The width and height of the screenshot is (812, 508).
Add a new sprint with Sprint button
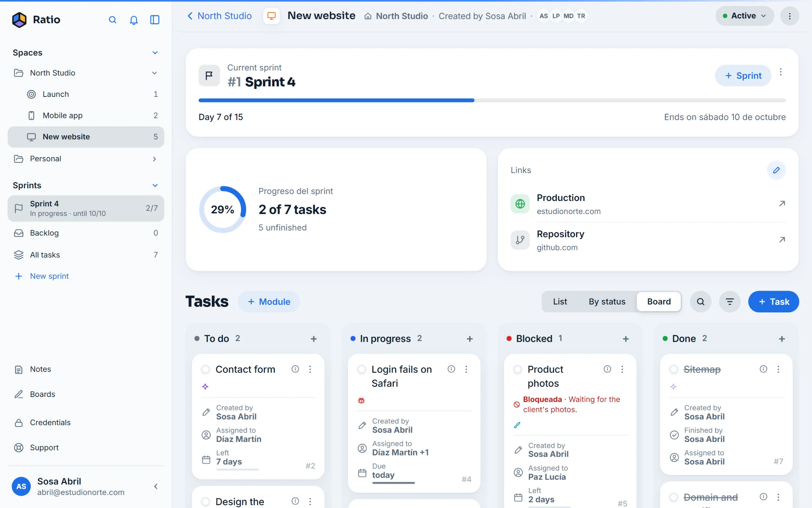743,75
